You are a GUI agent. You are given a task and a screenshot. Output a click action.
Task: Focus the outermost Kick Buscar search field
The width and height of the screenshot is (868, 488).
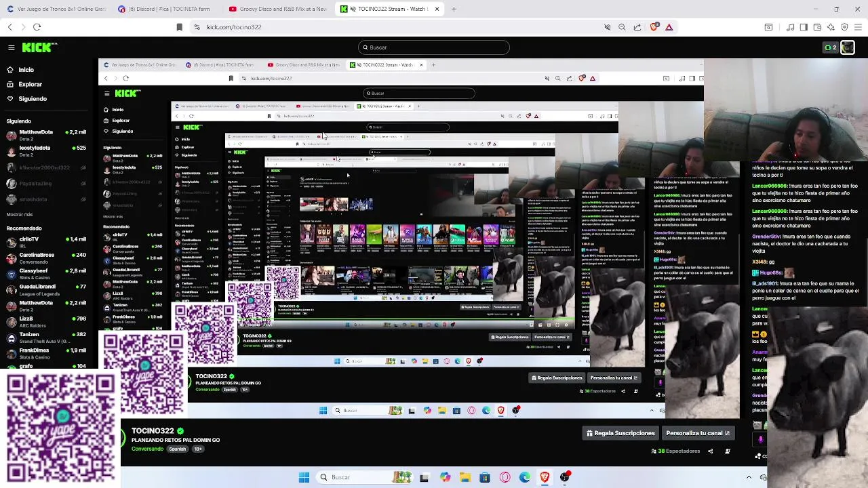coord(434,47)
